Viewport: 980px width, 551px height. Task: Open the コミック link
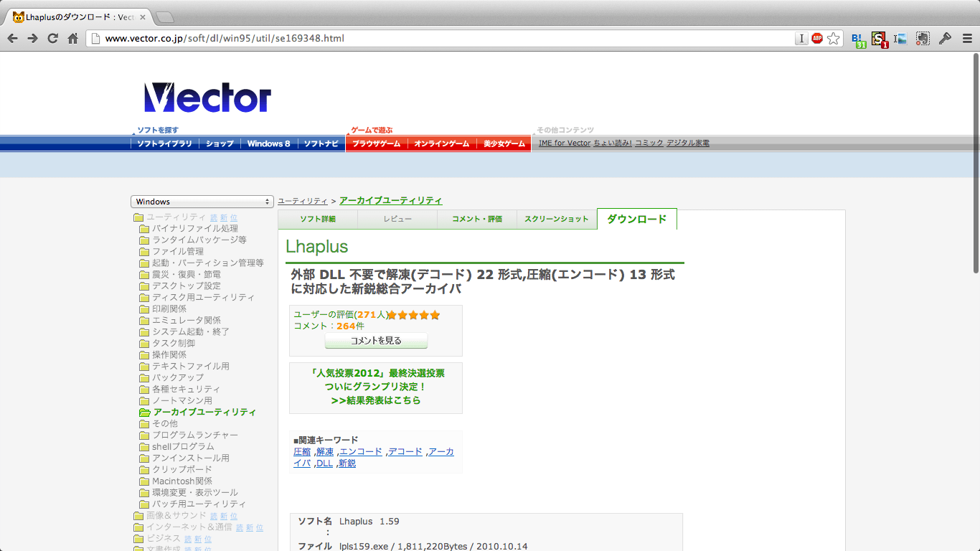(x=649, y=143)
